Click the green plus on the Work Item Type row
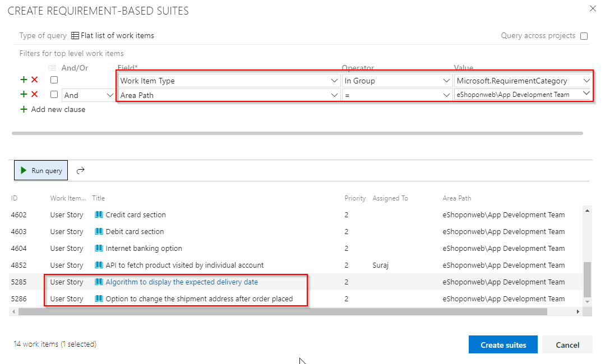This screenshot has height=364, width=605. 24,80
